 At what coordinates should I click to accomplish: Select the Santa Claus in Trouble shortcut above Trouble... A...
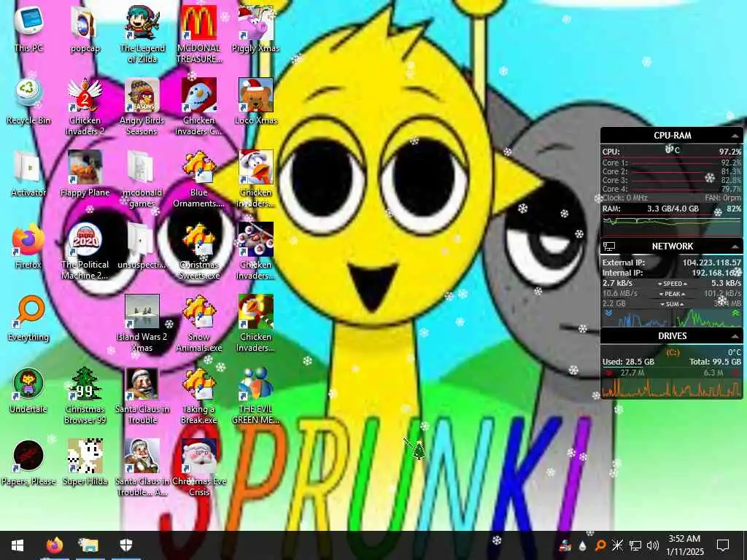[x=142, y=397]
